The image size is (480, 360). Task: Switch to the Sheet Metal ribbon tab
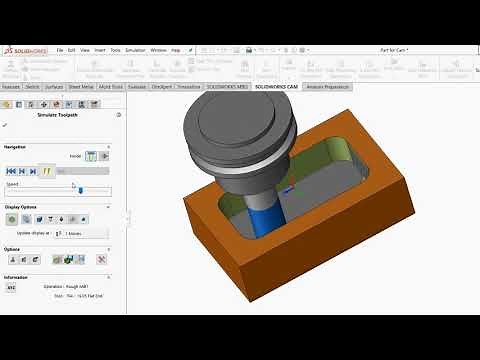coord(81,87)
